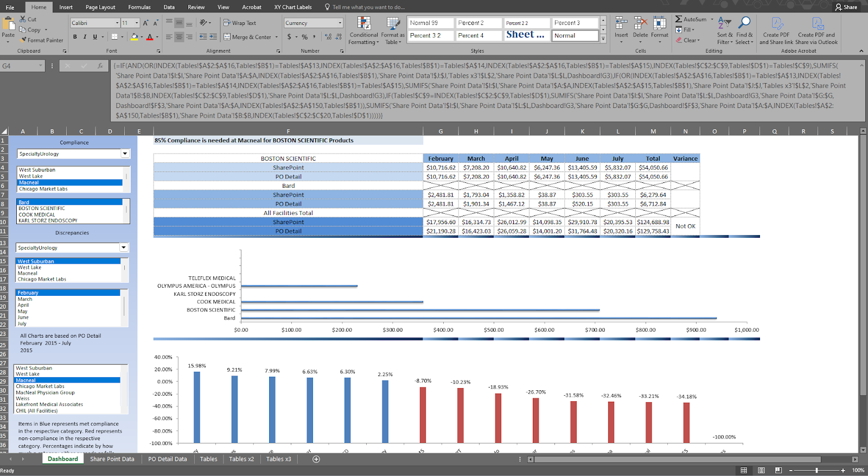The image size is (868, 476).
Task: Expand the Currency number format dropdown
Action: 340,23
